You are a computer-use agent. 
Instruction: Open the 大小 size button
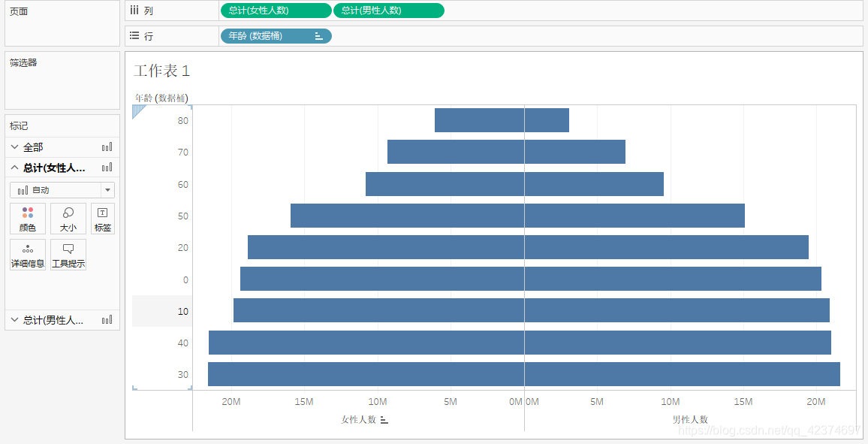tap(68, 219)
